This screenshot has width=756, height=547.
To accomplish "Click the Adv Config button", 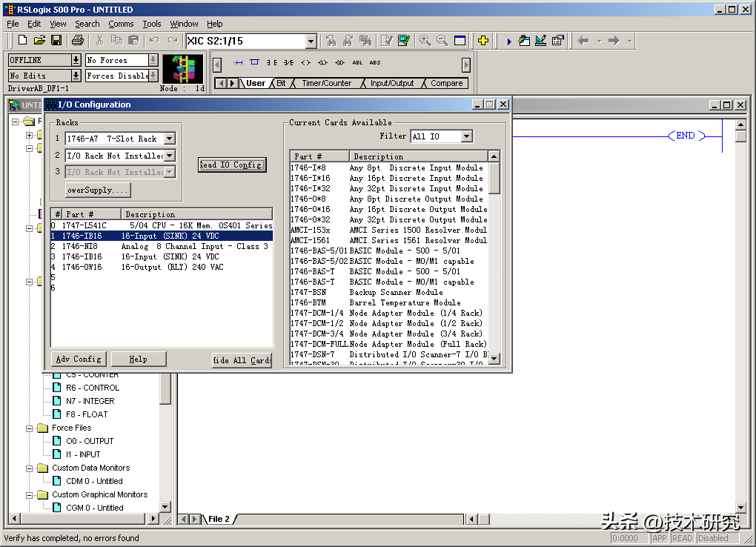I will pos(79,359).
